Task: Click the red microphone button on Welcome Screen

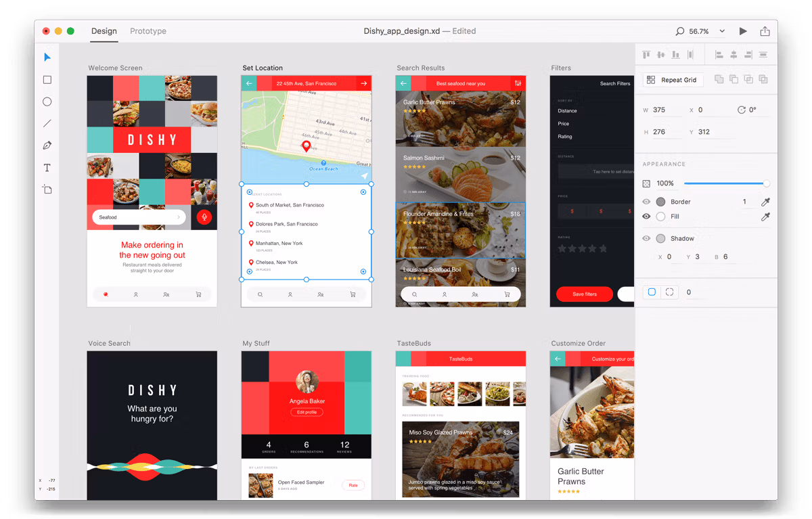Action: pyautogui.click(x=204, y=217)
